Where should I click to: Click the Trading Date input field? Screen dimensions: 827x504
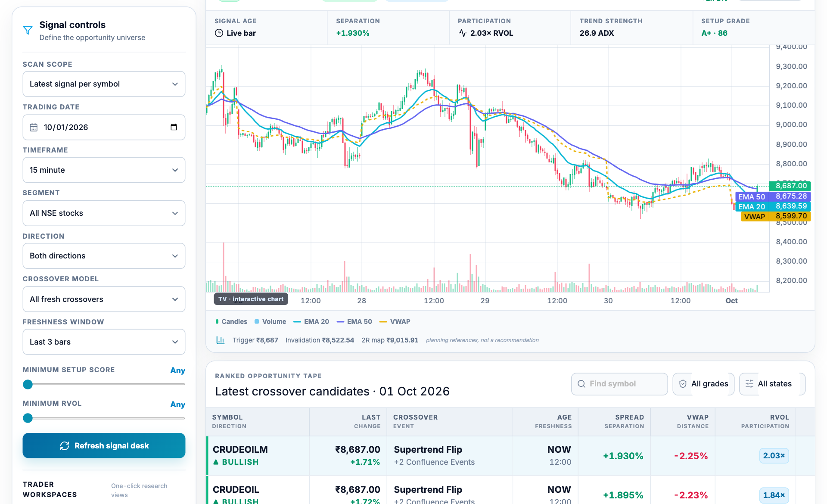point(104,127)
